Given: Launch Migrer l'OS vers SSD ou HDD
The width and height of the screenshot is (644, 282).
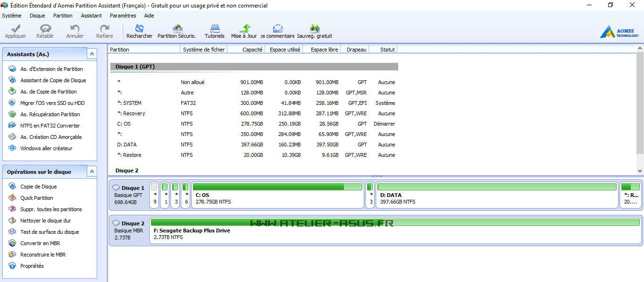Looking at the screenshot, I should (x=52, y=103).
